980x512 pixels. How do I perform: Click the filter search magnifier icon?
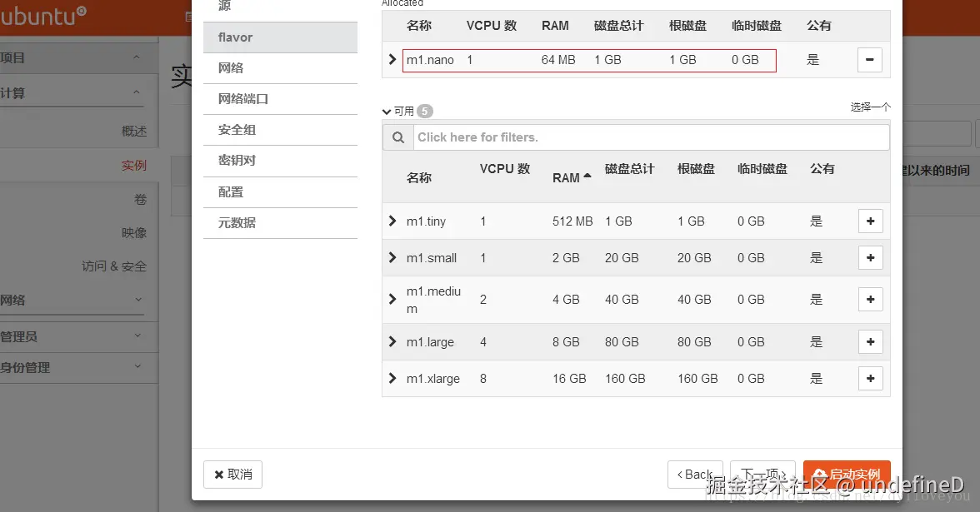(x=398, y=137)
